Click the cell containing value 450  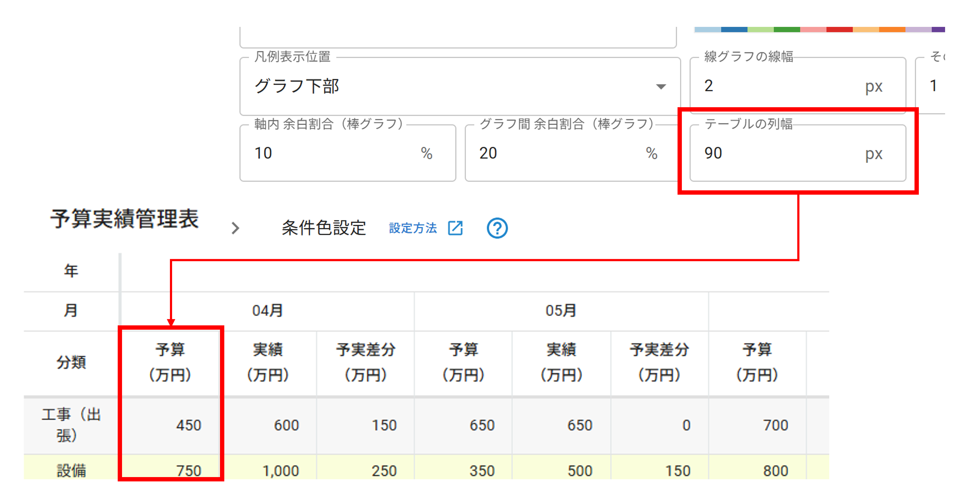click(188, 425)
